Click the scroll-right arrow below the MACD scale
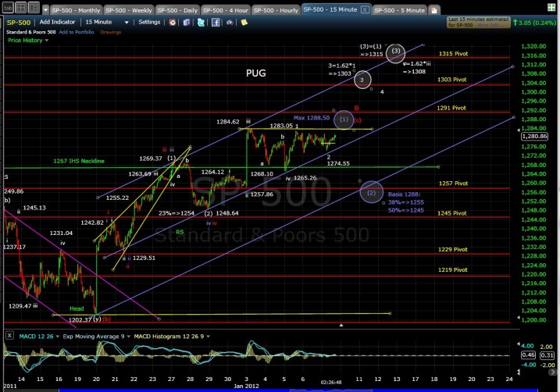560x392 pixels. [x=551, y=372]
